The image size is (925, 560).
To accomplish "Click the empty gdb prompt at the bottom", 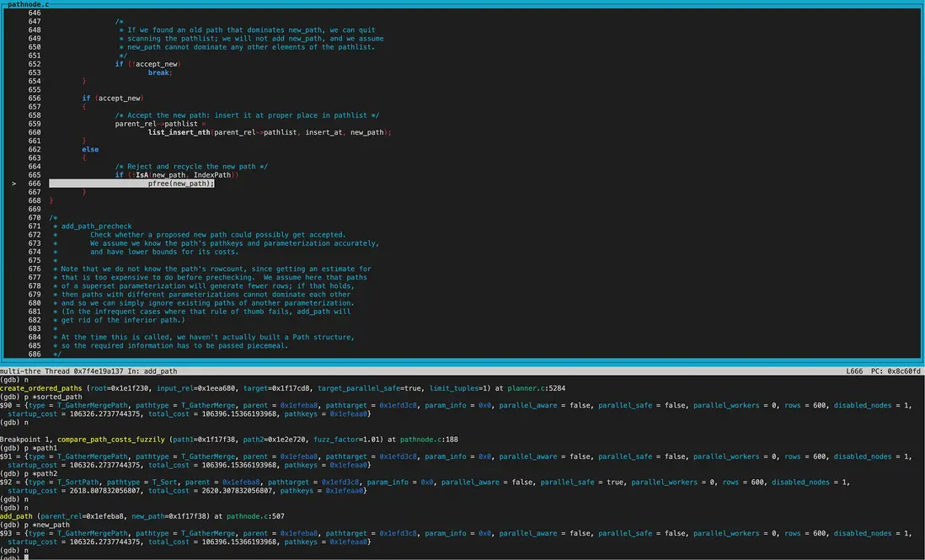I will 27,557.
